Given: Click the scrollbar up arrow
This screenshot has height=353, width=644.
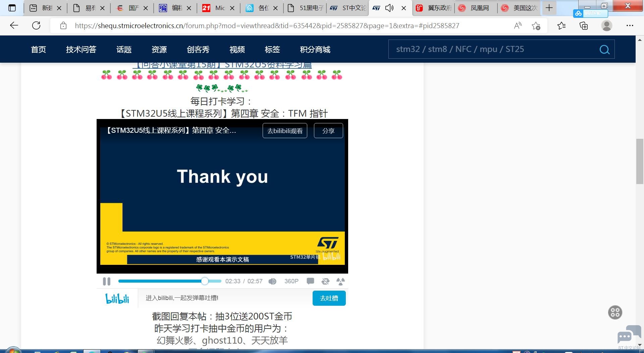Looking at the screenshot, I should (640, 39).
